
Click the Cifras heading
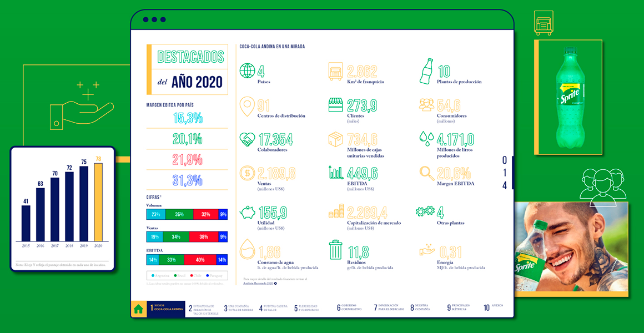(x=155, y=196)
